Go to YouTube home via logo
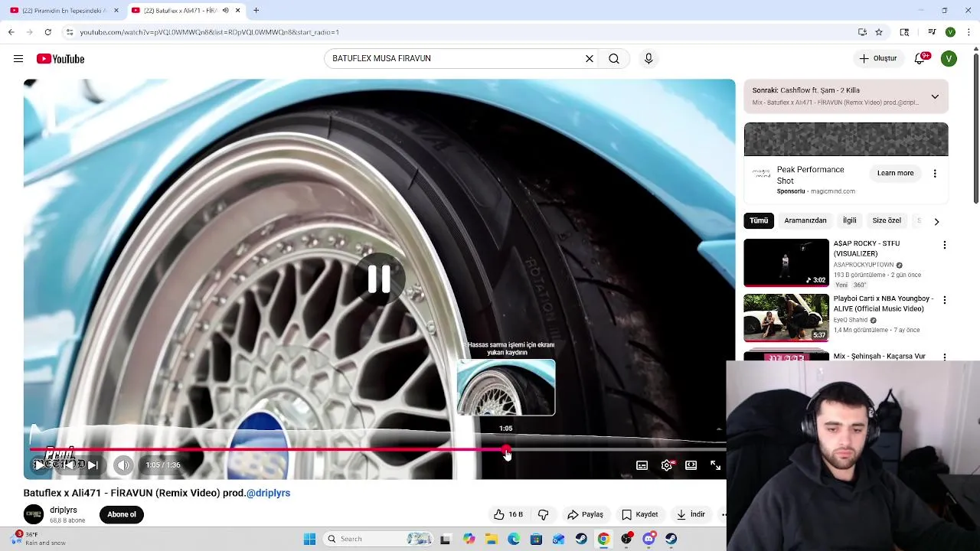Image resolution: width=980 pixels, height=551 pixels. [x=60, y=59]
